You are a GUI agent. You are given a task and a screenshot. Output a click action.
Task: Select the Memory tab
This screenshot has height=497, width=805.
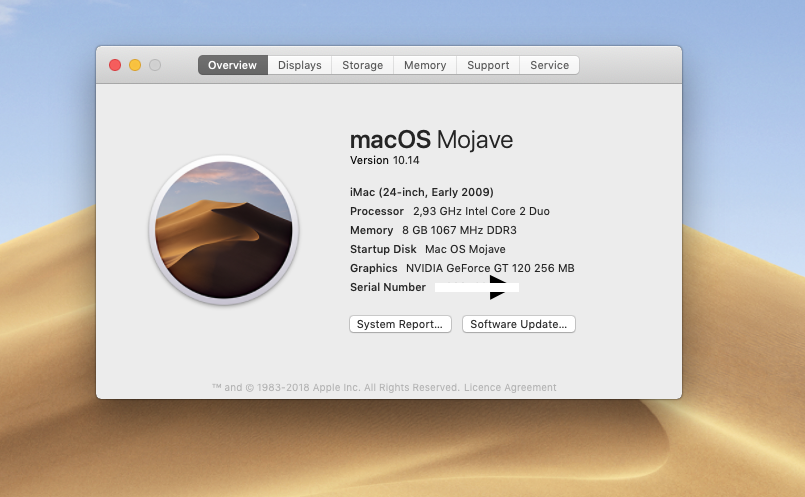click(425, 65)
